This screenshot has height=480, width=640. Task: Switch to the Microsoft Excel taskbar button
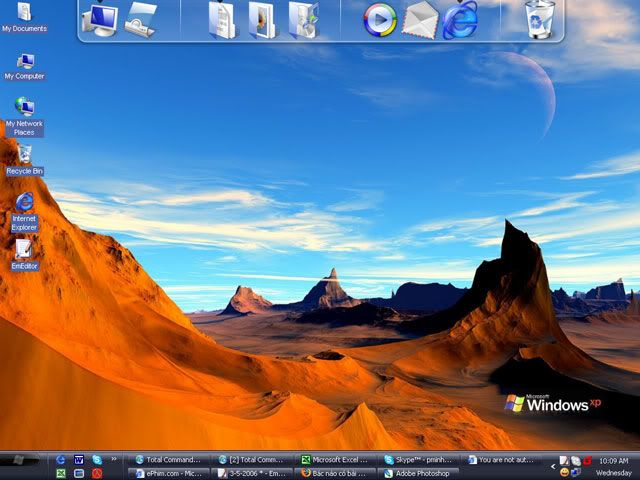[336, 460]
